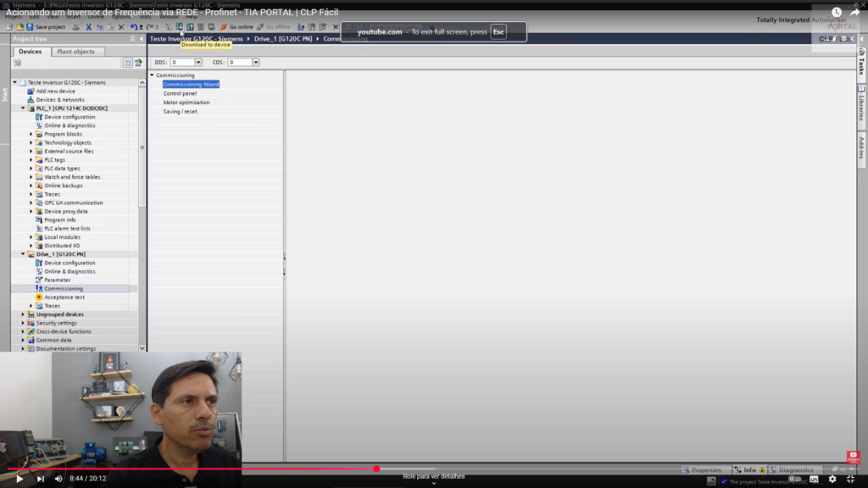Open the CDS dropdown
The width and height of the screenshot is (868, 488).
[x=256, y=63]
